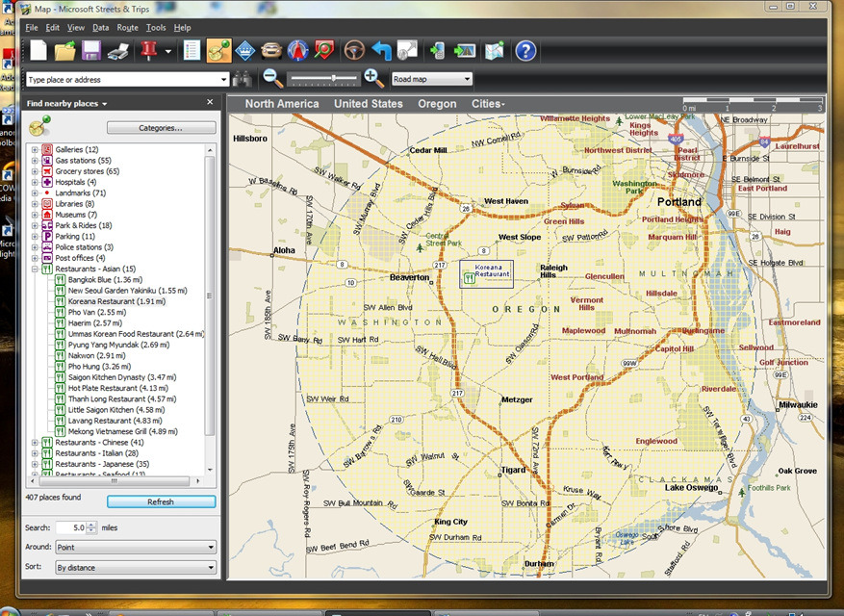Image resolution: width=844 pixels, height=616 pixels.
Task: Open the Road map style dropdown
Action: (x=431, y=79)
